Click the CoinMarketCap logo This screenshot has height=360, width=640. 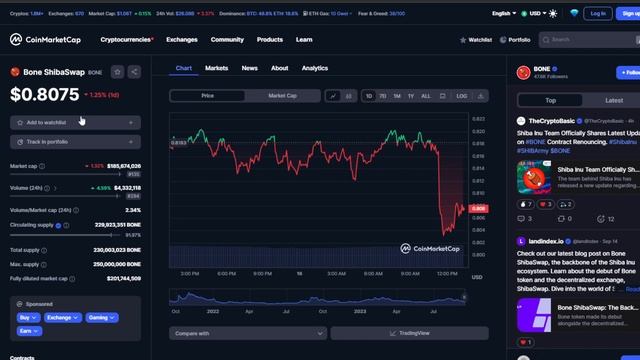(x=45, y=40)
